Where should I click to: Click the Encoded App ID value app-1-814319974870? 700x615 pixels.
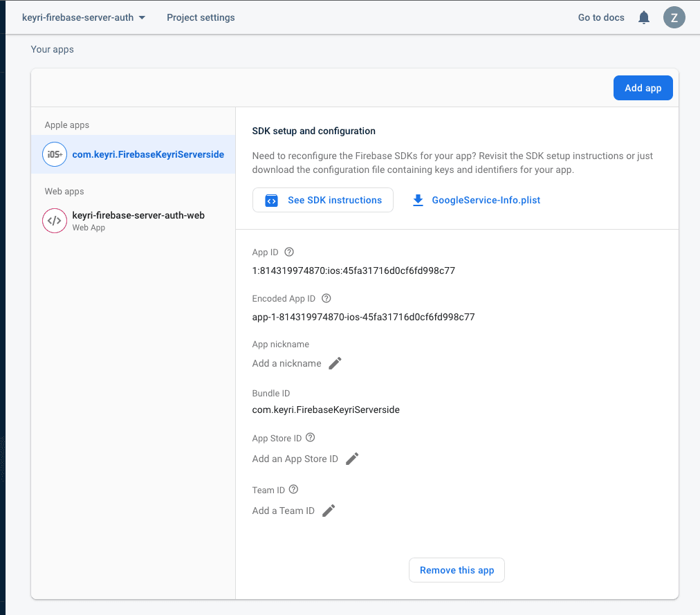tap(363, 317)
